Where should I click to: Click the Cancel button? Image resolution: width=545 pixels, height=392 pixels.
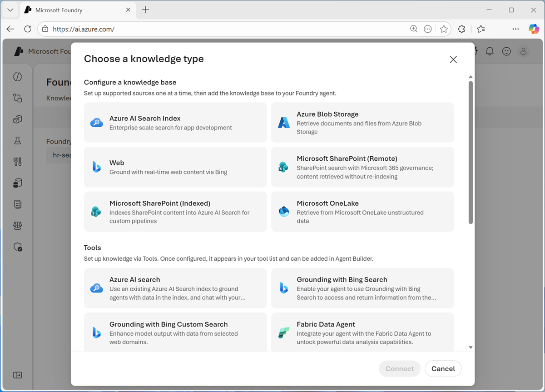coord(443,368)
